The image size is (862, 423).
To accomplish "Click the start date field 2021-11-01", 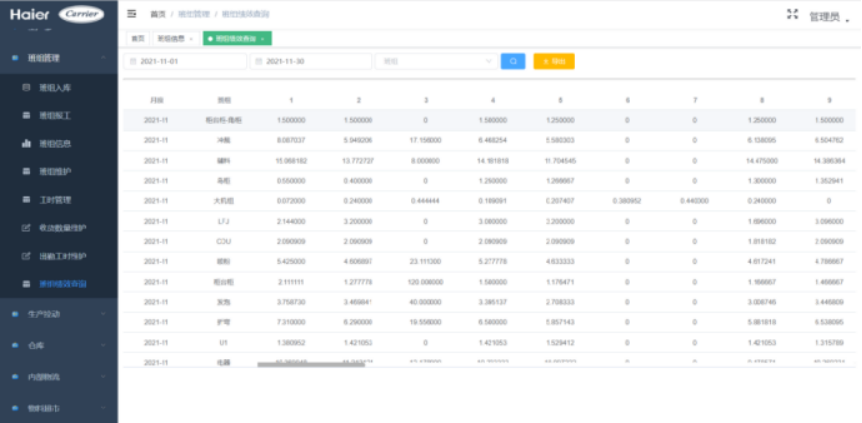I will click(190, 61).
